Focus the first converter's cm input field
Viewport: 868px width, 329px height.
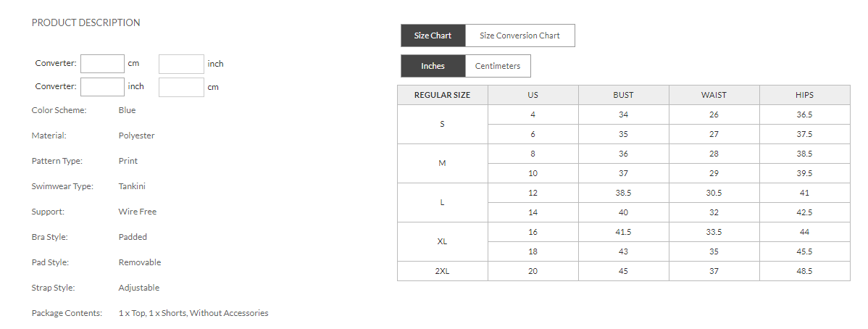[102, 64]
